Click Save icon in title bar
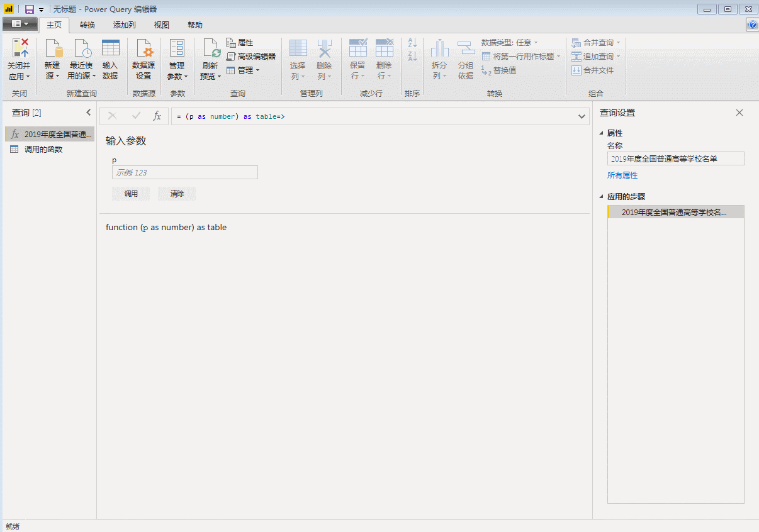Viewport: 759px width, 532px height. click(29, 9)
